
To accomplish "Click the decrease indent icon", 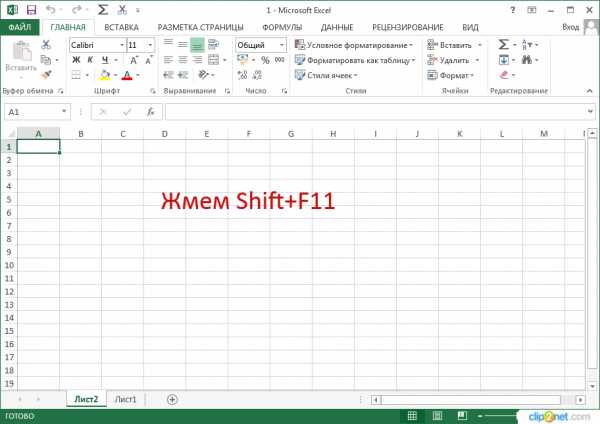I will click(168, 75).
